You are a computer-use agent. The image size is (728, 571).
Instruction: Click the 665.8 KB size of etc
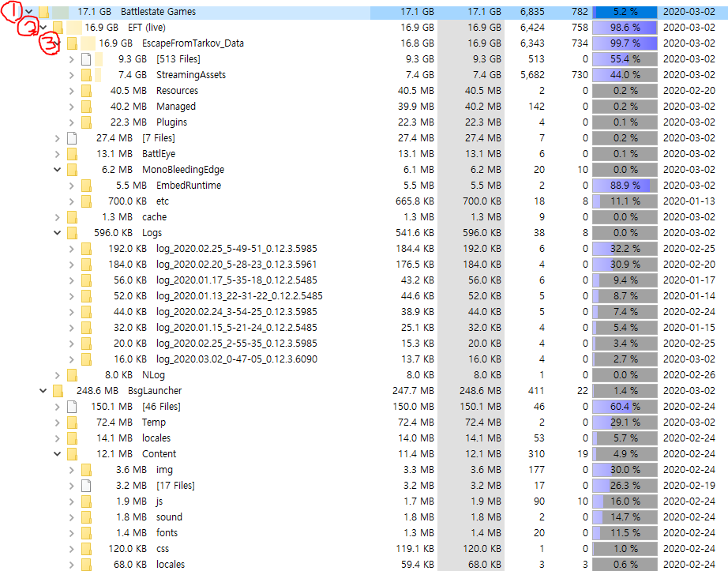415,201
